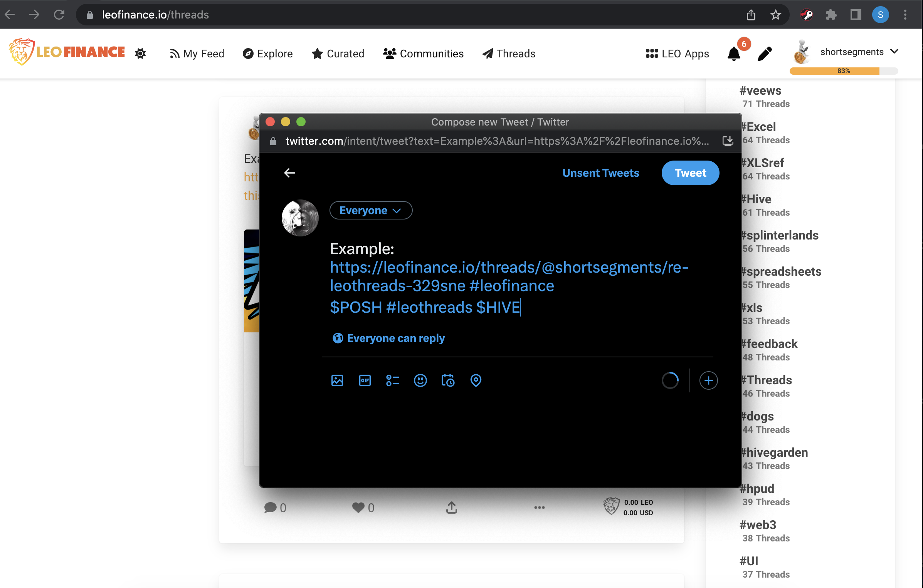Toggle Chrome side panel icon
The width and height of the screenshot is (923, 588).
[x=856, y=15]
